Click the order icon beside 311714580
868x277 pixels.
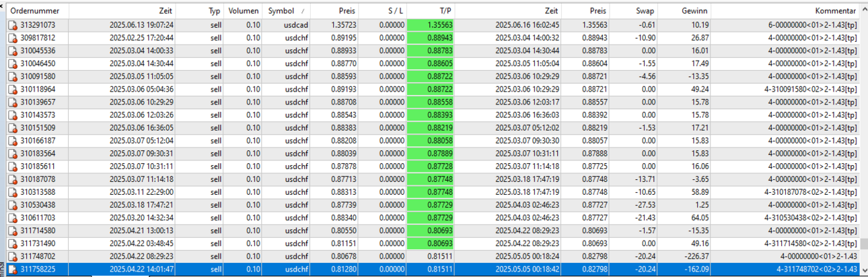(13, 231)
